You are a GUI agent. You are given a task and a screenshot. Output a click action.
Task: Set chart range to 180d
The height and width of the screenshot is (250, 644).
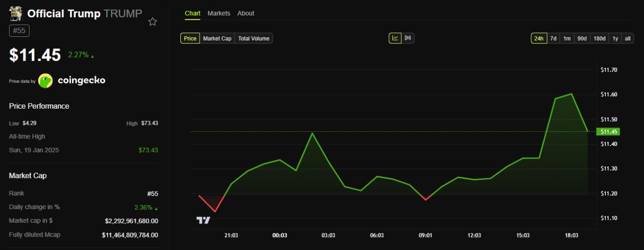tap(599, 39)
